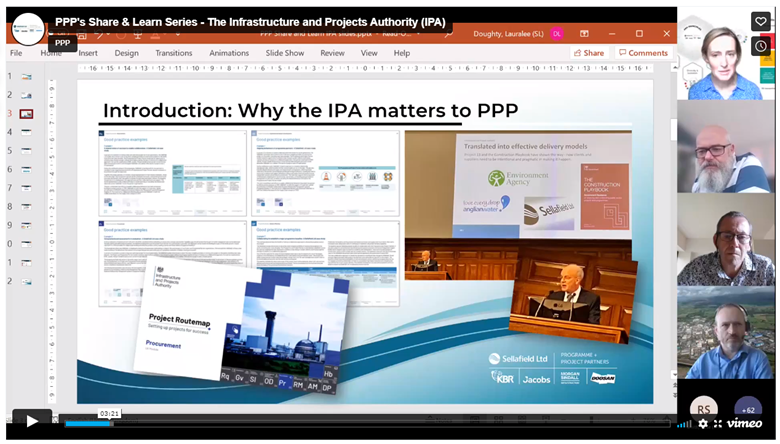Click the PPP uploader name label

(63, 43)
